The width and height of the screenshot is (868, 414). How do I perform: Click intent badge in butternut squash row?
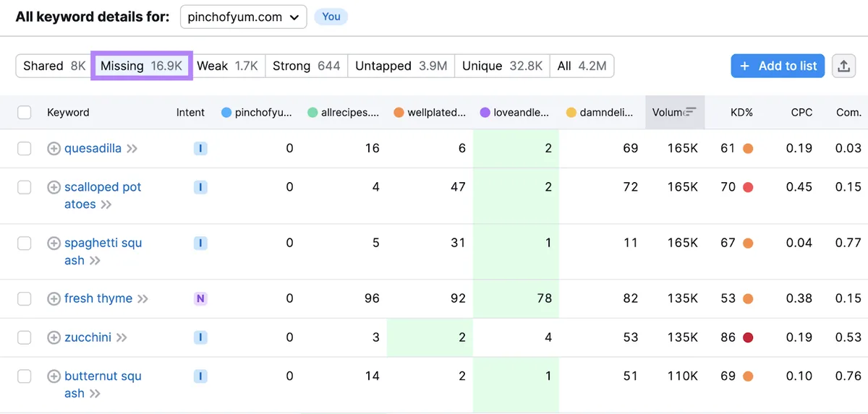pos(200,376)
